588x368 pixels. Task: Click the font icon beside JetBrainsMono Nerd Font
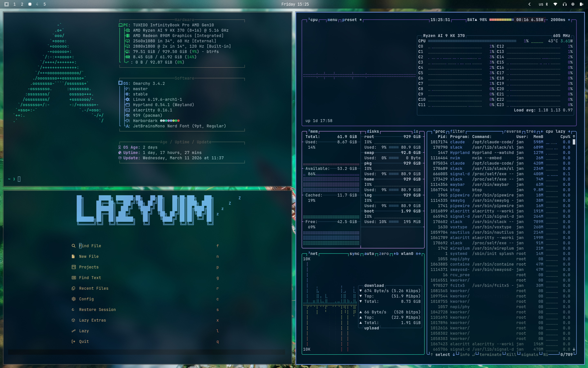[x=128, y=126]
